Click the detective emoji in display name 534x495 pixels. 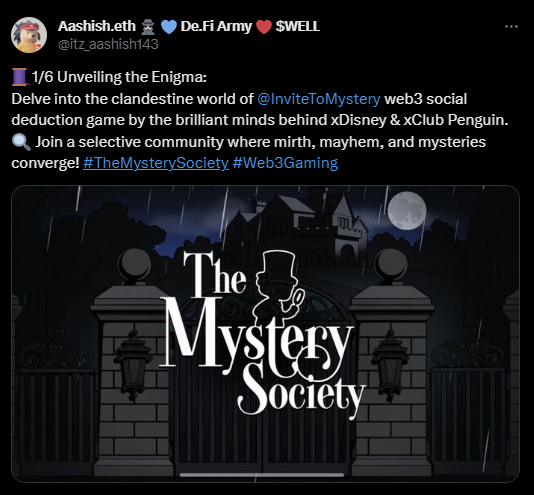[x=148, y=27]
